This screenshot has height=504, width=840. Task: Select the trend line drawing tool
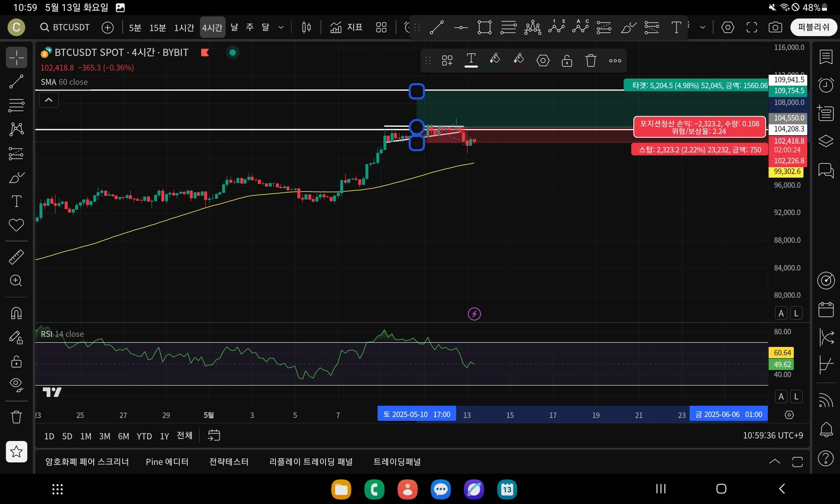16,82
